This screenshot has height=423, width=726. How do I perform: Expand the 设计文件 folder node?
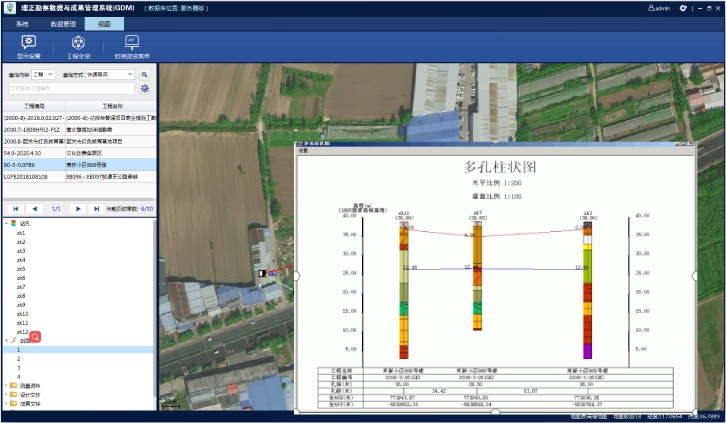tap(4, 394)
